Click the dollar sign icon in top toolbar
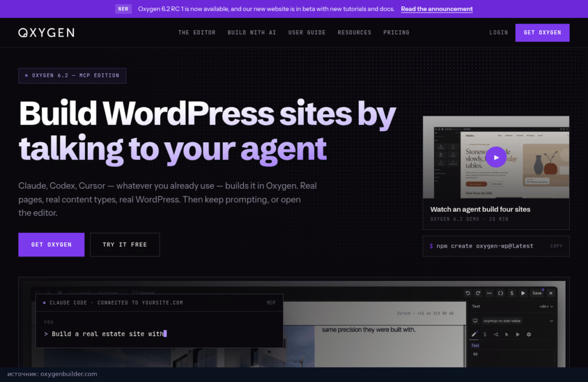This screenshot has height=382, width=588. (x=512, y=293)
